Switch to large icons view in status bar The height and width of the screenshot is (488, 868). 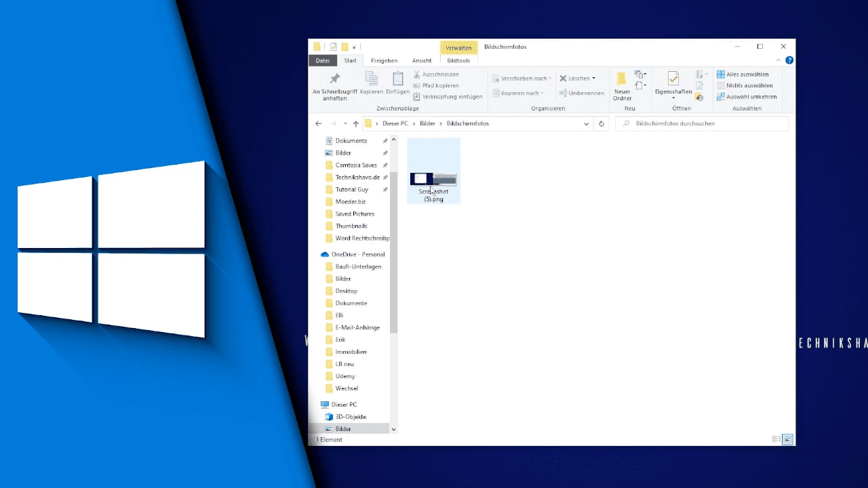click(x=788, y=439)
